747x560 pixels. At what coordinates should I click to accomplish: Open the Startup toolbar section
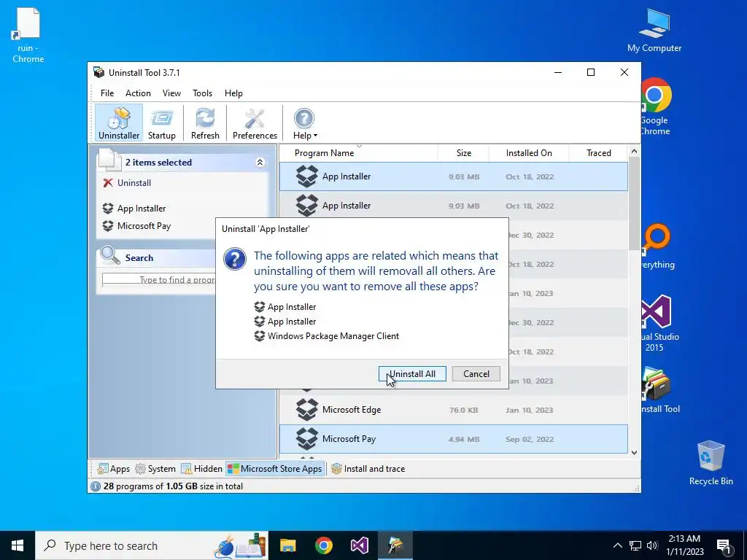click(x=161, y=123)
